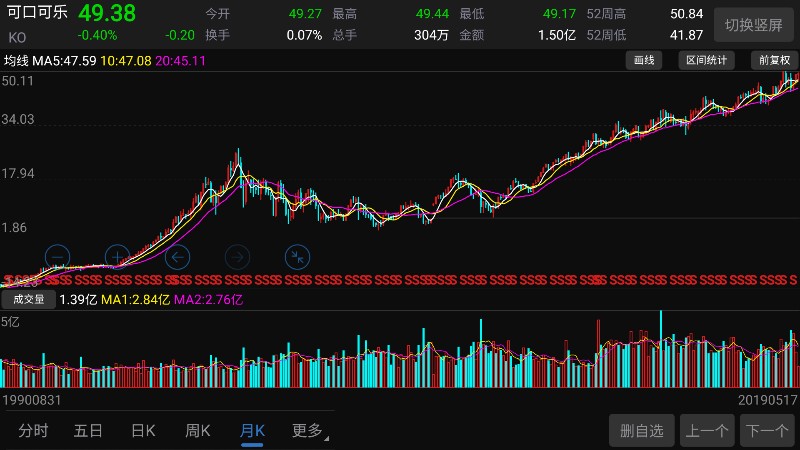This screenshot has width=800, height=450.
Task: Go to next stock with 下一个
Action: point(767,431)
